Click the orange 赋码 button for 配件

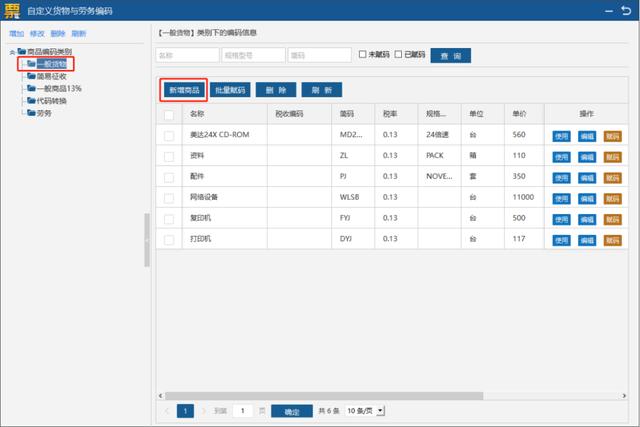pyautogui.click(x=612, y=177)
